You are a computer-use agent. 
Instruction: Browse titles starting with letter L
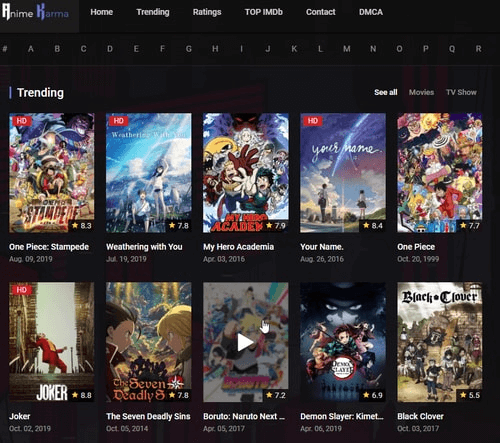(x=320, y=49)
